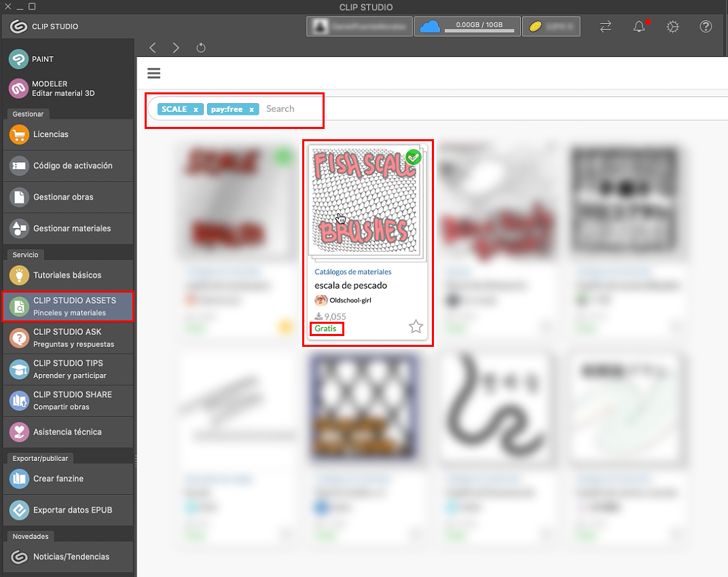The width and height of the screenshot is (728, 577).
Task: Open Gestionar materiales menu item
Action: click(x=68, y=228)
